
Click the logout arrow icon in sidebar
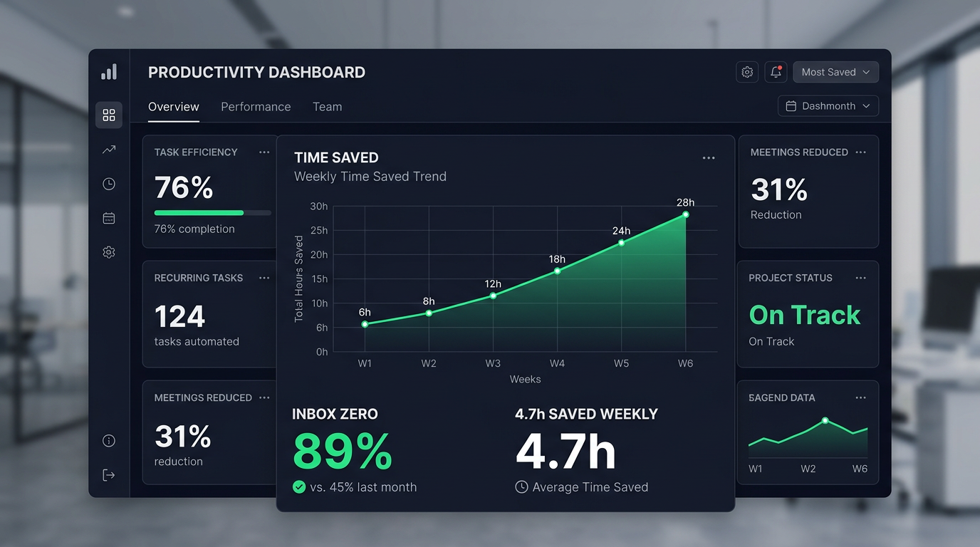tap(109, 475)
